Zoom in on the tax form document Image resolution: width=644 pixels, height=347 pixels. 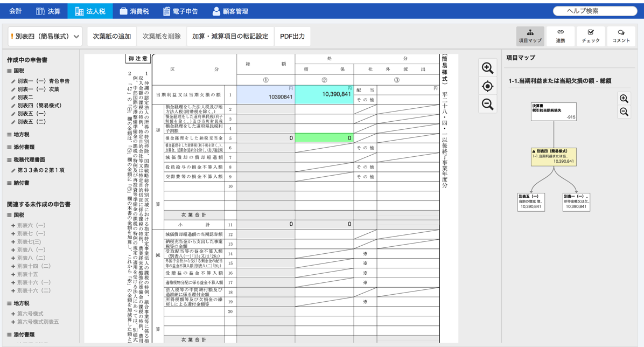click(x=487, y=68)
